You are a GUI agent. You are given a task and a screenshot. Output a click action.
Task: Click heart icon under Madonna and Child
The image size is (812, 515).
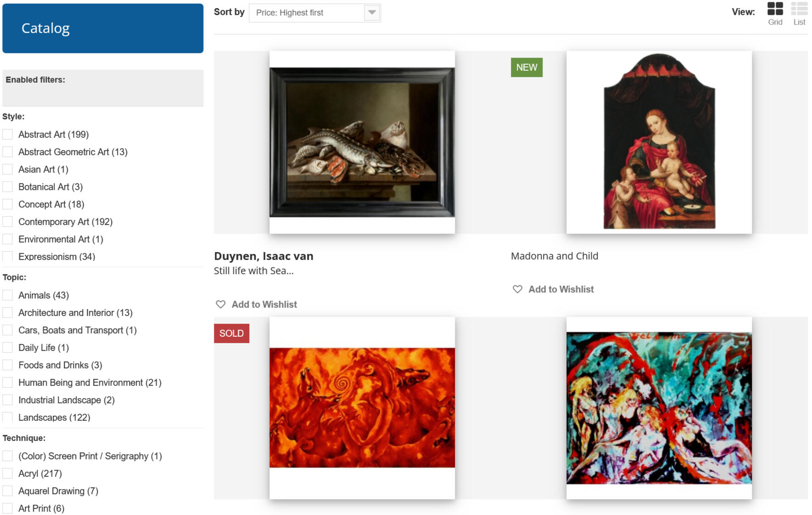[517, 289]
